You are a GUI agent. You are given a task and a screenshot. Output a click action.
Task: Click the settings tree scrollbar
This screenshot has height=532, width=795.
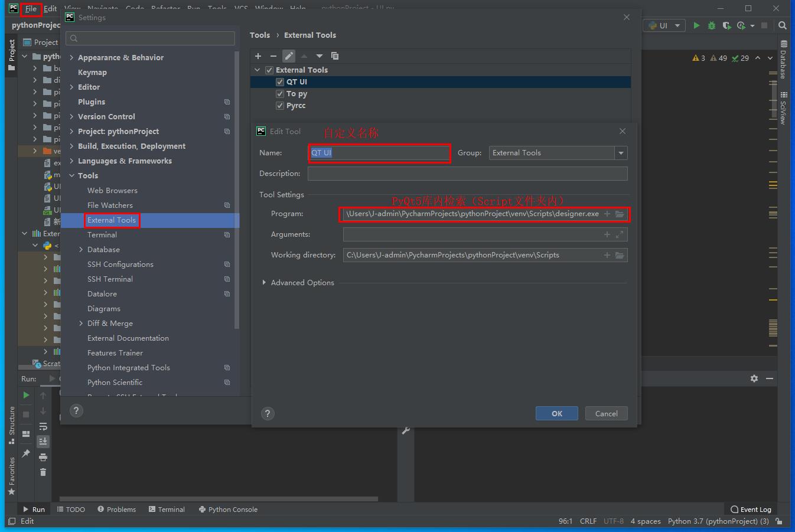237,189
